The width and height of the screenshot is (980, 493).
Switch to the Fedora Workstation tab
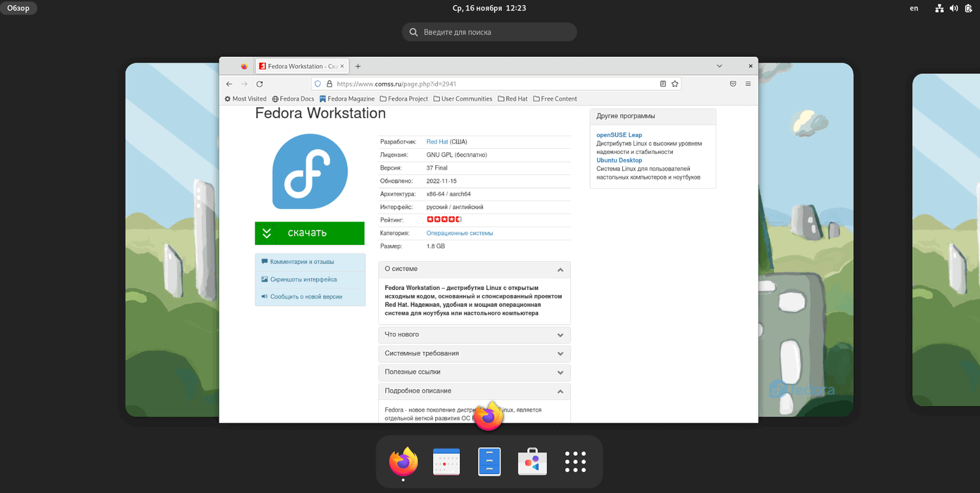point(302,66)
